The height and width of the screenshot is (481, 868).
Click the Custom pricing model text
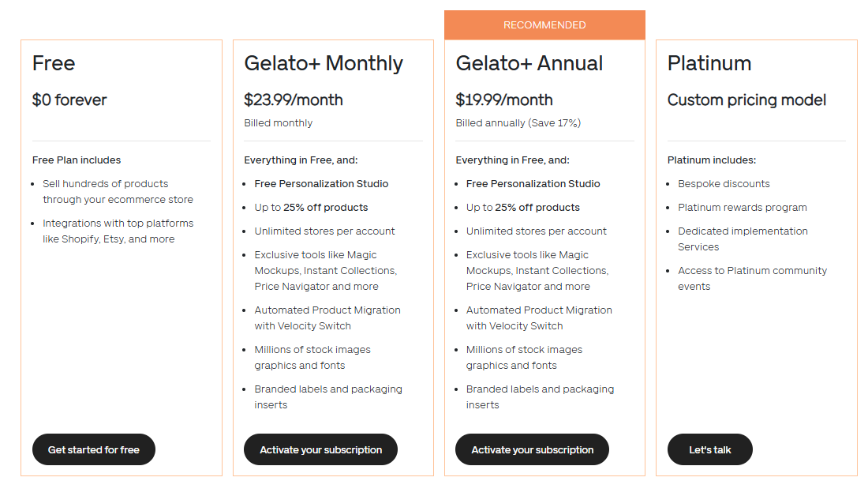pos(746,100)
